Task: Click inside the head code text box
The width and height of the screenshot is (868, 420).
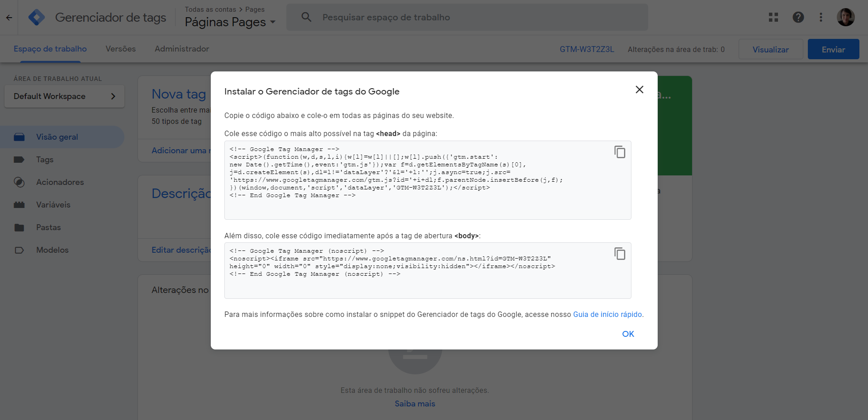Action: (428, 180)
